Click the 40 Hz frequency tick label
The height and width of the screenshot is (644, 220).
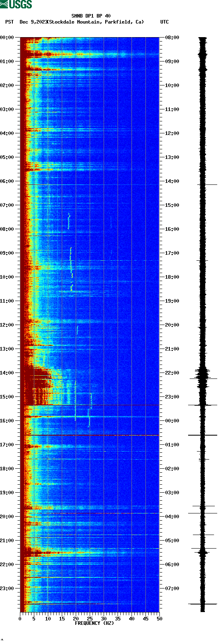(132, 619)
